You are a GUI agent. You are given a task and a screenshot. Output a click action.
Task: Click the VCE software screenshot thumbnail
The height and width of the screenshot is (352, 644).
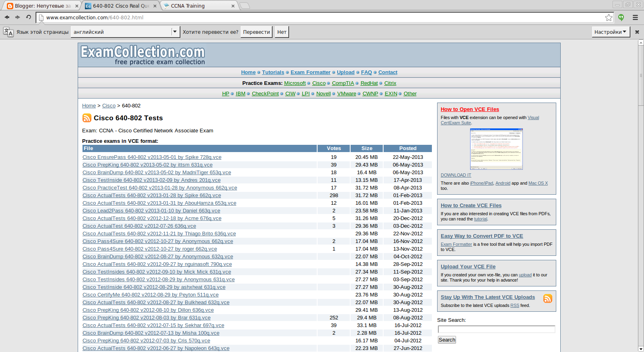(496, 149)
